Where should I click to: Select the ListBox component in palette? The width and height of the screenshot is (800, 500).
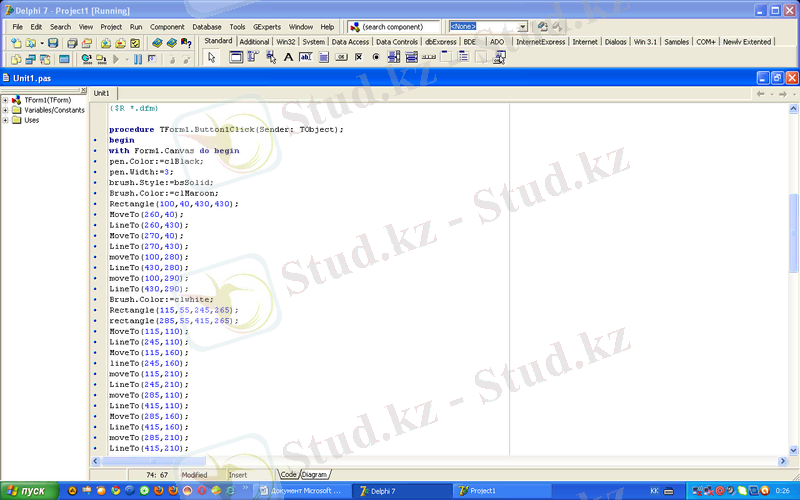click(394, 57)
